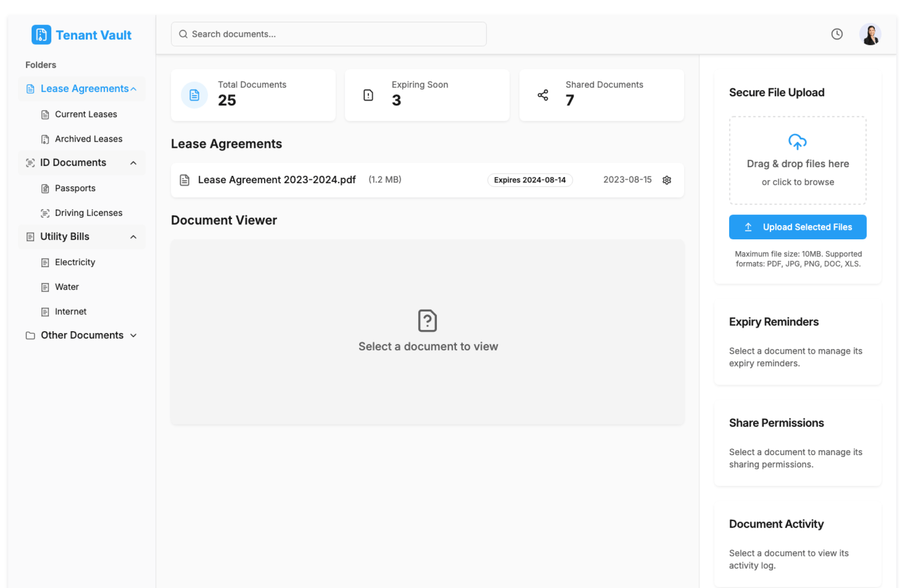The height and width of the screenshot is (588, 905).
Task: Click the Search documents field
Action: tap(329, 34)
